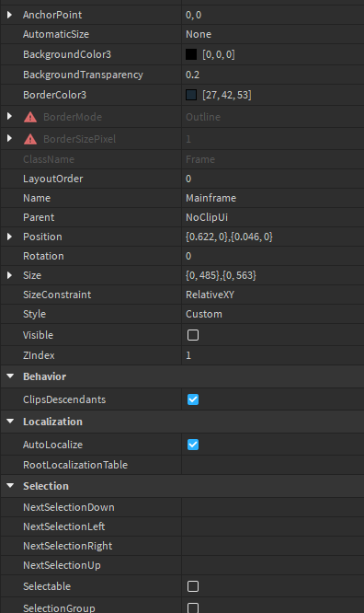Select the Style property label
Screen dimensions: 364x613
[34, 314]
